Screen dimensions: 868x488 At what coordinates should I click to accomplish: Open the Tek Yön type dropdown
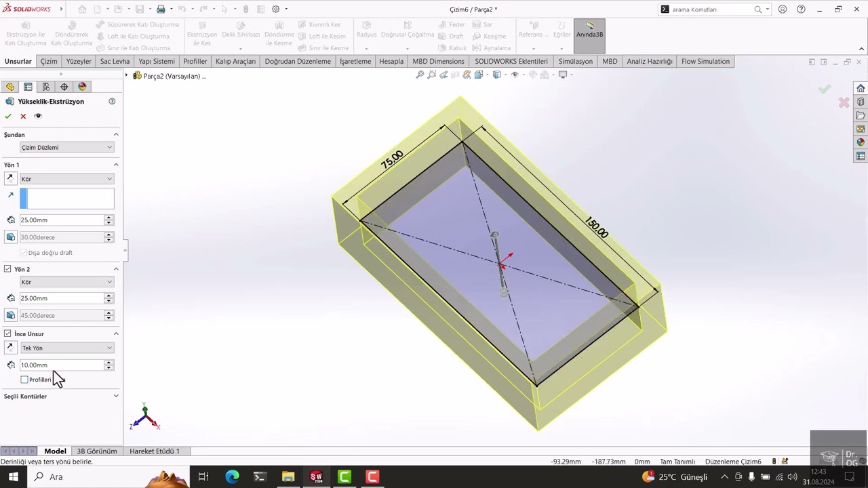coord(66,348)
